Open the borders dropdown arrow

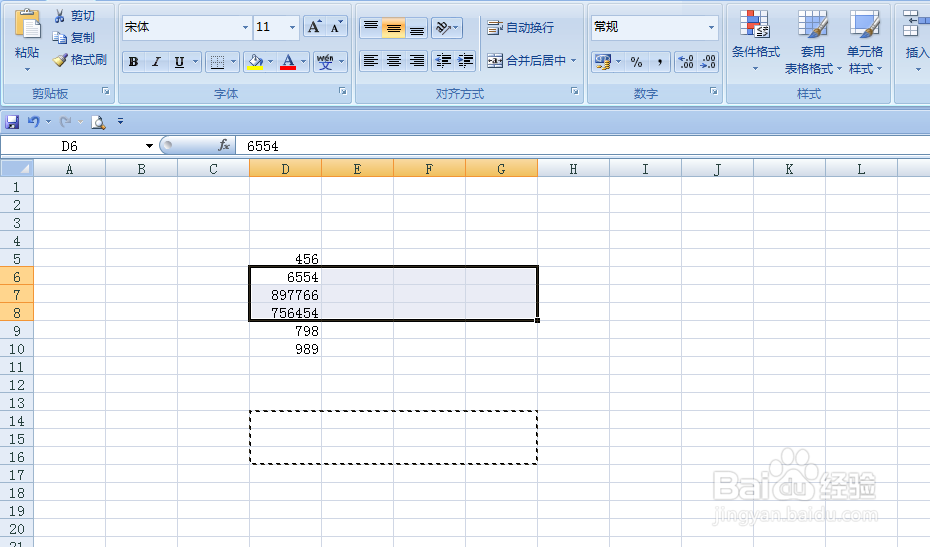point(234,62)
